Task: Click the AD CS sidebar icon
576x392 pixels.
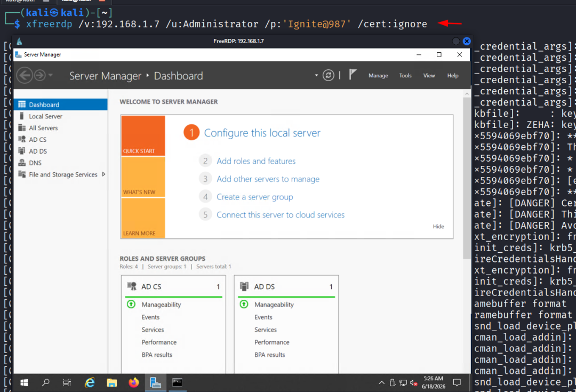Action: click(22, 139)
